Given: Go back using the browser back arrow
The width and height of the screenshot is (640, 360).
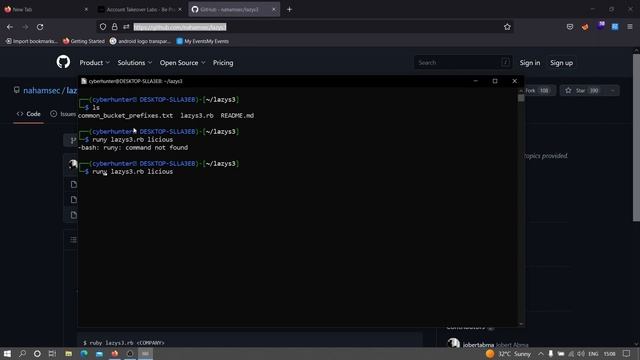Looking at the screenshot, I should (10, 27).
